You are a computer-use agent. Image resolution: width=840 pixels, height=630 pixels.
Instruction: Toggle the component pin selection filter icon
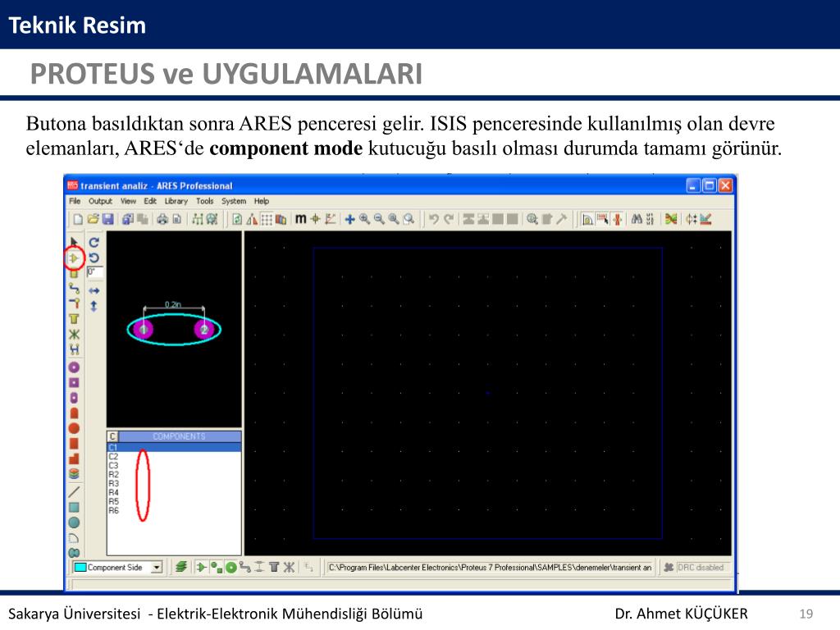(231, 567)
